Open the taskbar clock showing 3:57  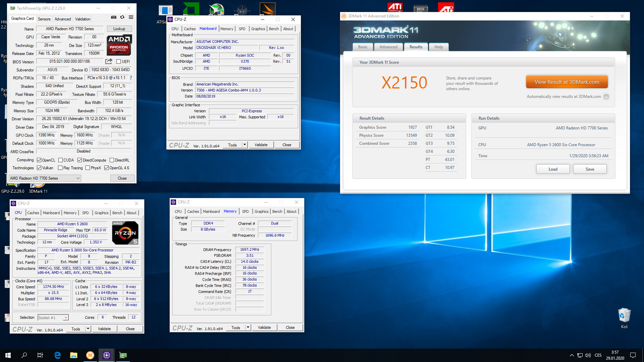pyautogui.click(x=615, y=355)
